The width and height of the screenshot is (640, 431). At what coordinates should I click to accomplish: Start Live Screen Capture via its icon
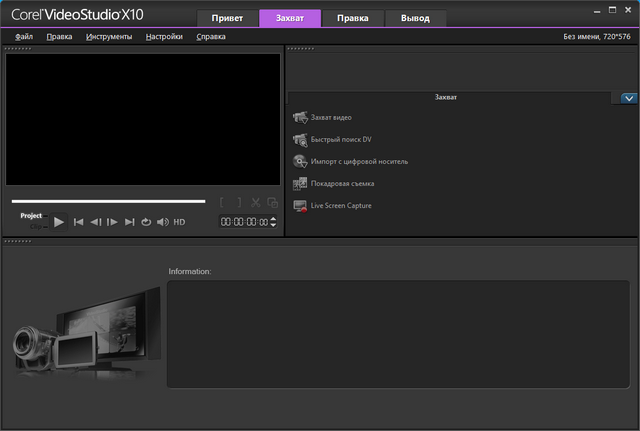[x=300, y=206]
